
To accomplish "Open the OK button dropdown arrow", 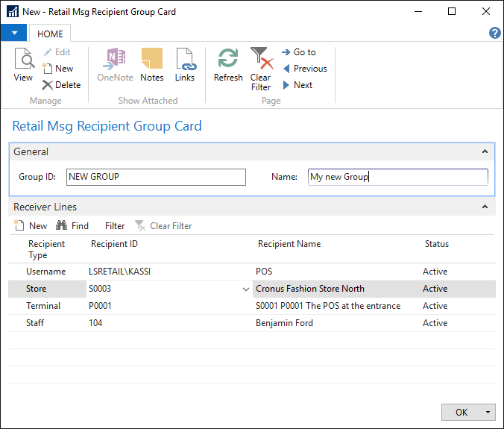I will tap(488, 413).
